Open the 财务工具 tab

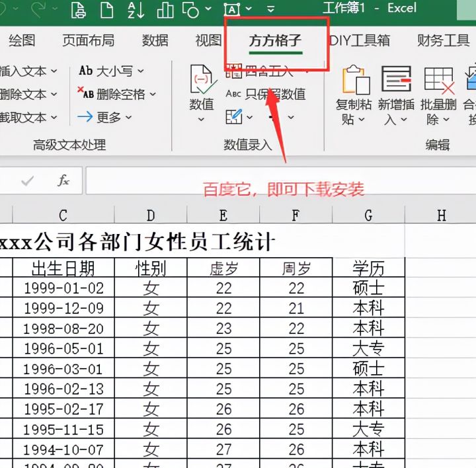coord(443,40)
